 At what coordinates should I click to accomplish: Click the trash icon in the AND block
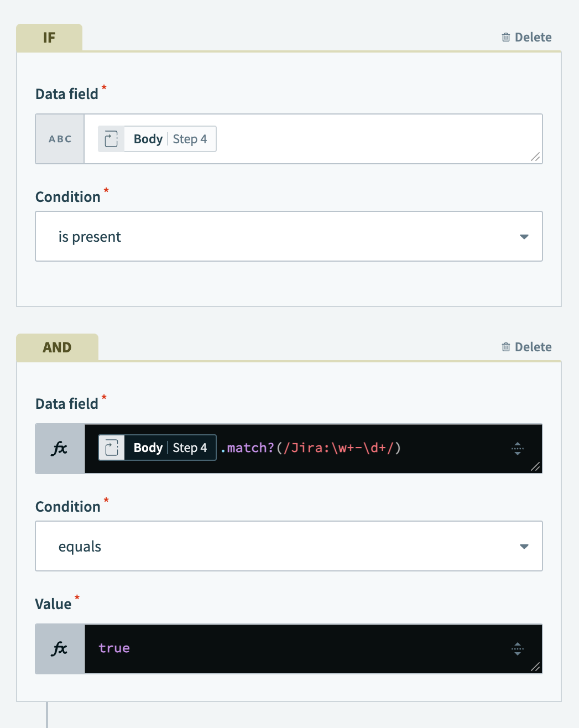tap(505, 347)
